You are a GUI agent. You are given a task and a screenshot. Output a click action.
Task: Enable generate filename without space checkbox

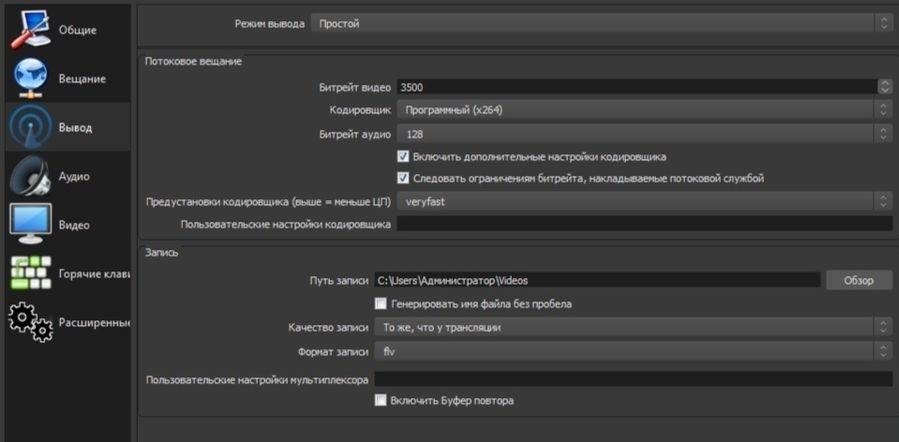(380, 304)
